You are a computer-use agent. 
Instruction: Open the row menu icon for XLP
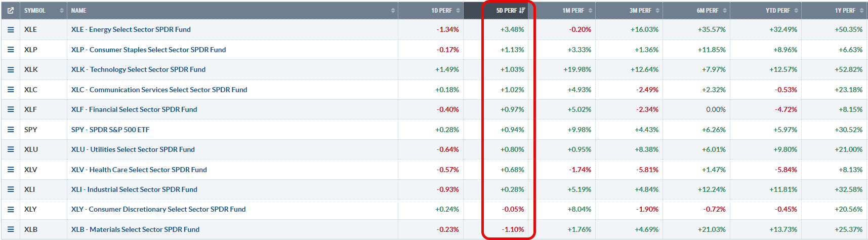10,50
